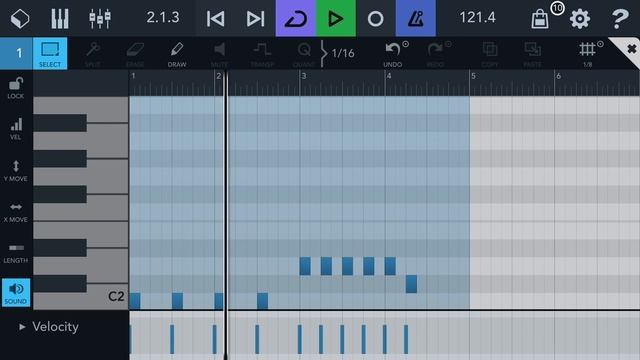The image size is (640, 360).
Task: Select track number 1 tab
Action: [16, 53]
